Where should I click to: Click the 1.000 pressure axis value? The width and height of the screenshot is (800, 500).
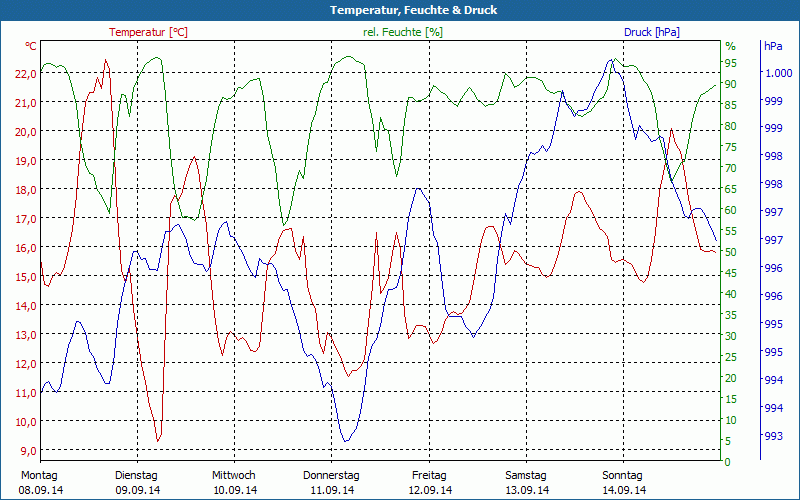[x=777, y=73]
